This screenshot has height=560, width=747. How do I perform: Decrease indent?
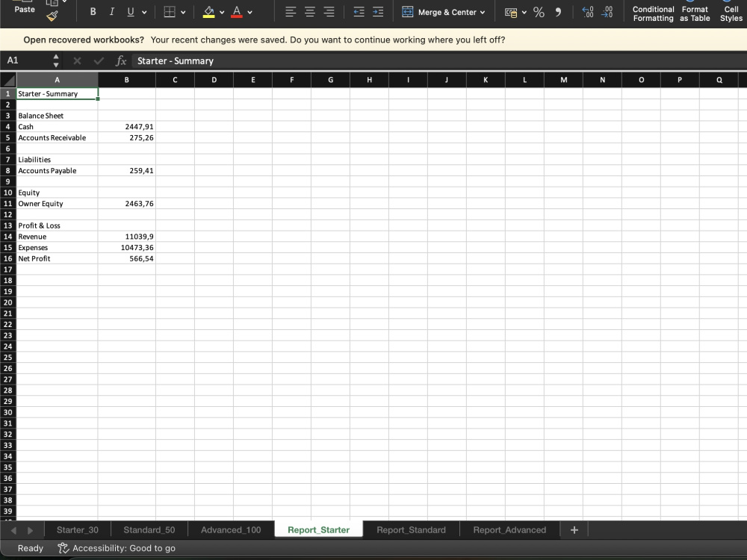coord(359,12)
